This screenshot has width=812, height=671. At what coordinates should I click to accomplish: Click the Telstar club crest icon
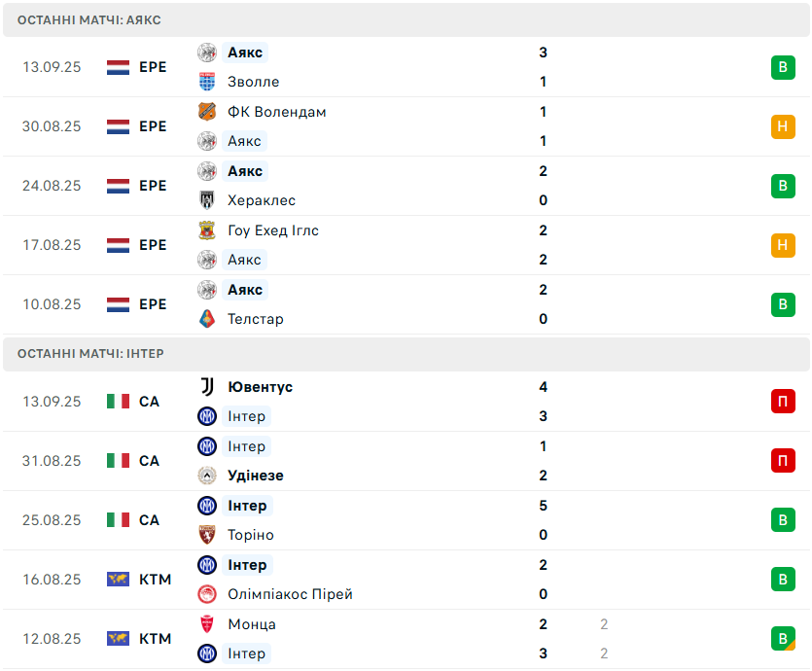pos(207,319)
